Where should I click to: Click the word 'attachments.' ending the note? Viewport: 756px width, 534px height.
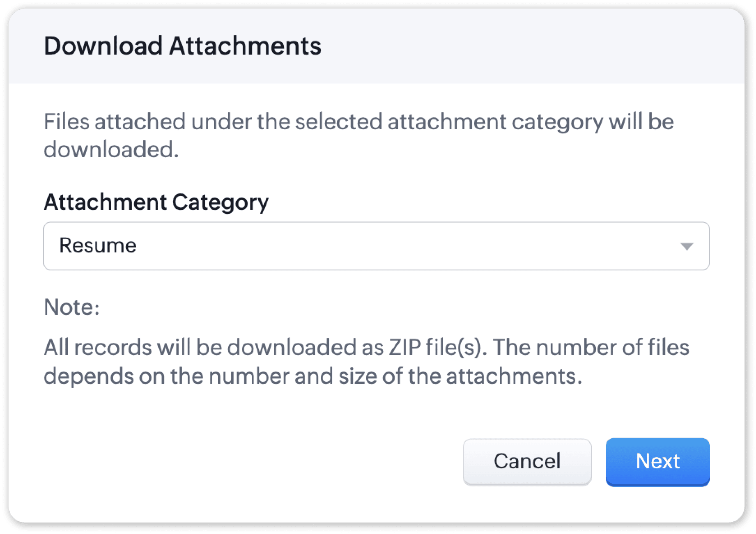point(514,376)
